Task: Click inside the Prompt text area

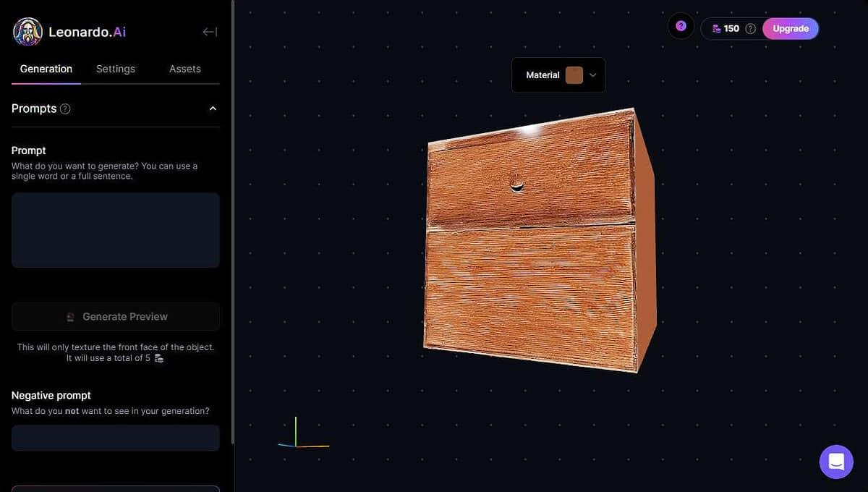Action: (115, 229)
